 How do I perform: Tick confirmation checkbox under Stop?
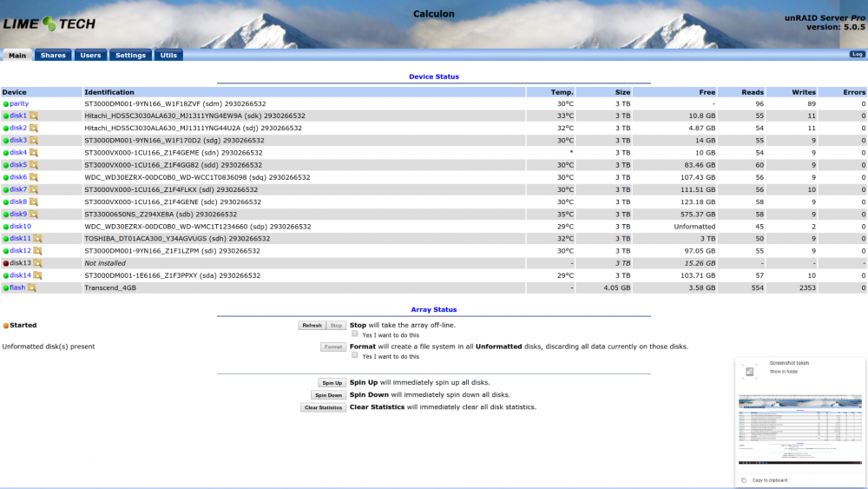click(x=355, y=334)
